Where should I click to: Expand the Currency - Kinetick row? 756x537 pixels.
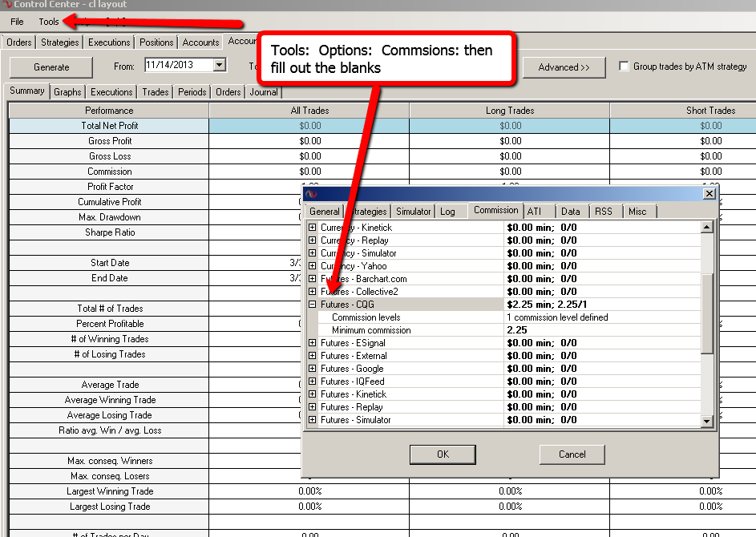(313, 227)
